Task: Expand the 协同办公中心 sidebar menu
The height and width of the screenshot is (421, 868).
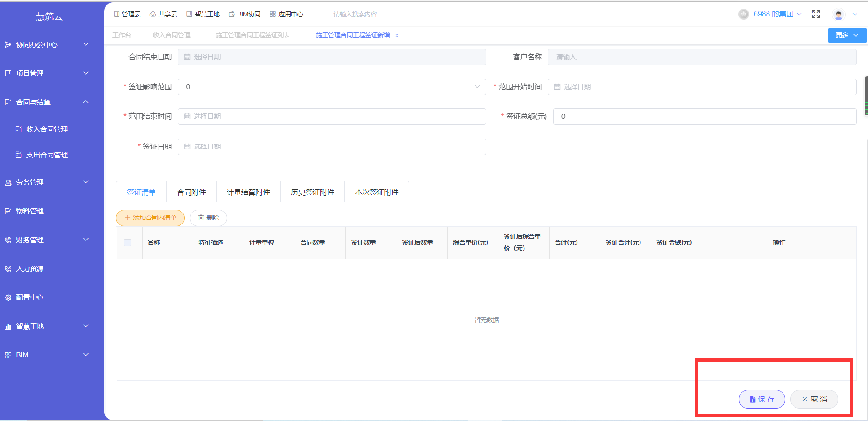Action: pyautogui.click(x=52, y=44)
